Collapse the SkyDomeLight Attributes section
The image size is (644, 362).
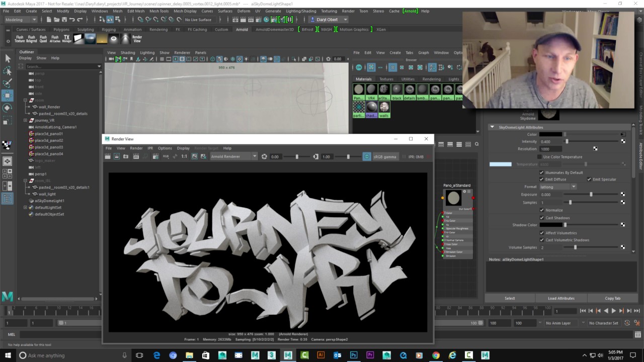click(492, 127)
